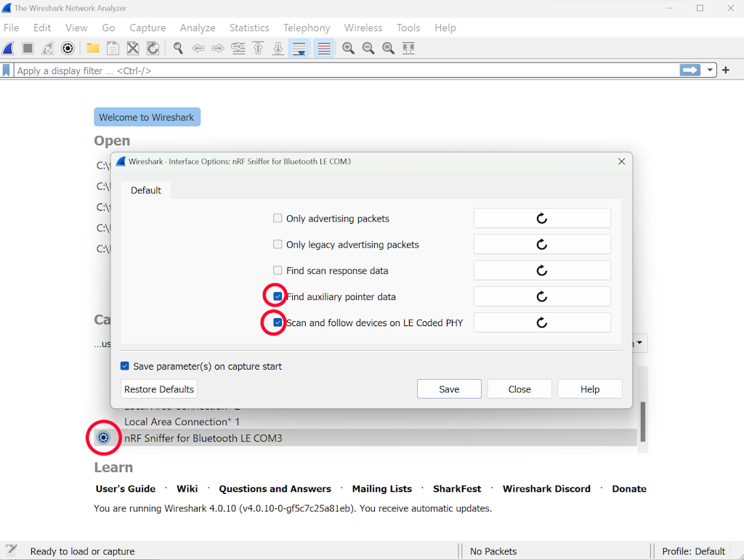Reset Only legacy advertising packets to default
The image size is (744, 560).
(x=542, y=244)
